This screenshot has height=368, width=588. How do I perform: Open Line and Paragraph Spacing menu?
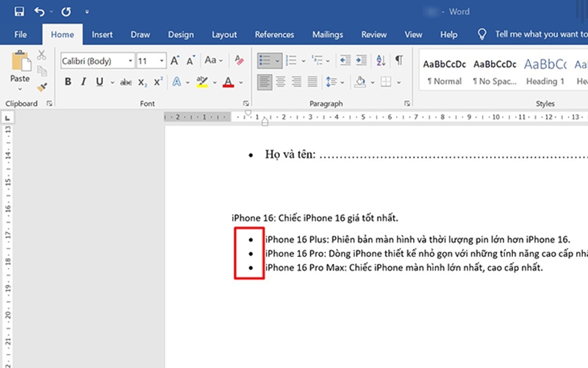point(334,82)
